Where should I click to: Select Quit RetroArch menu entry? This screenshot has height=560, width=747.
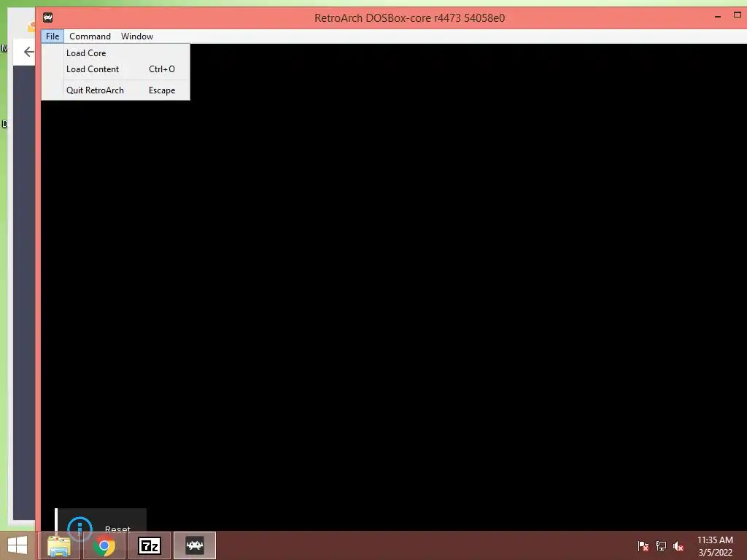click(116, 90)
